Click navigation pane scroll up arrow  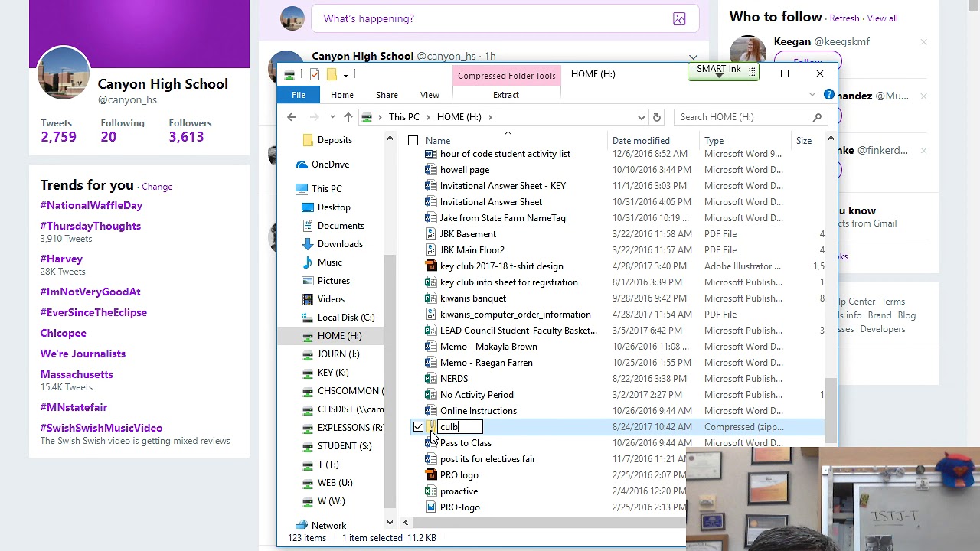pyautogui.click(x=390, y=139)
